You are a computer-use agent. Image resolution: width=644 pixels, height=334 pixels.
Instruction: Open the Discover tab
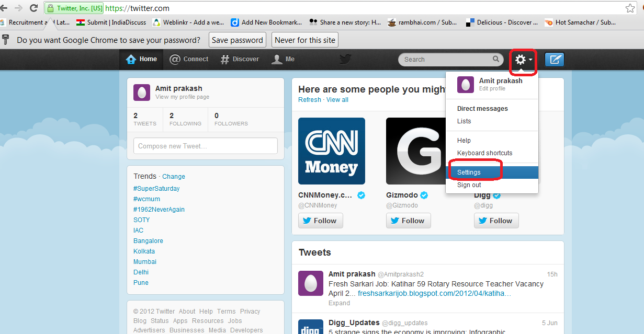pos(240,60)
